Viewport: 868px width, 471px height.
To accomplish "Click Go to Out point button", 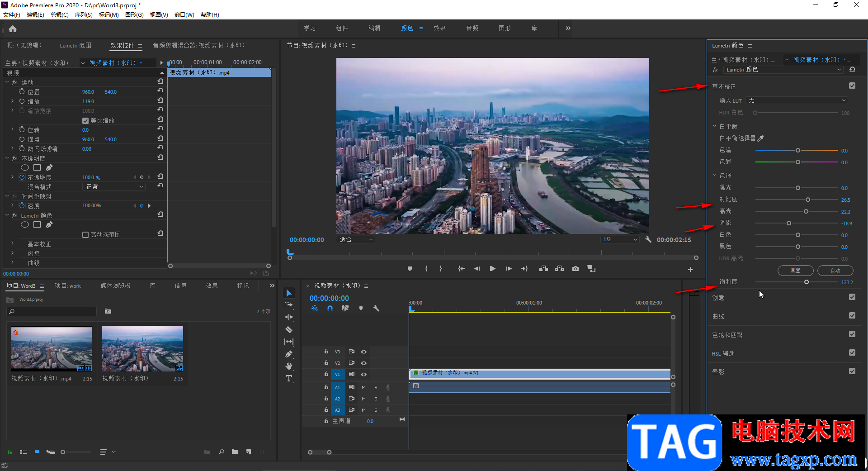I will coord(524,269).
